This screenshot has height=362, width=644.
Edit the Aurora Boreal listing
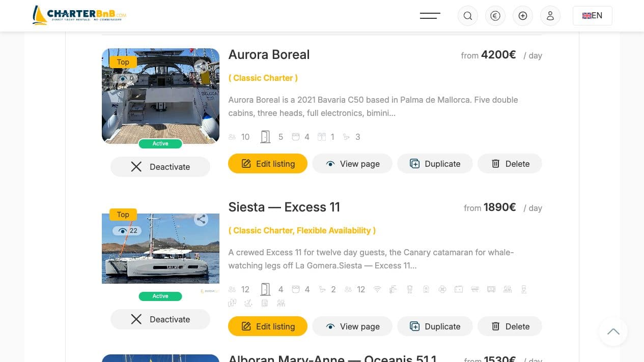pyautogui.click(x=268, y=164)
